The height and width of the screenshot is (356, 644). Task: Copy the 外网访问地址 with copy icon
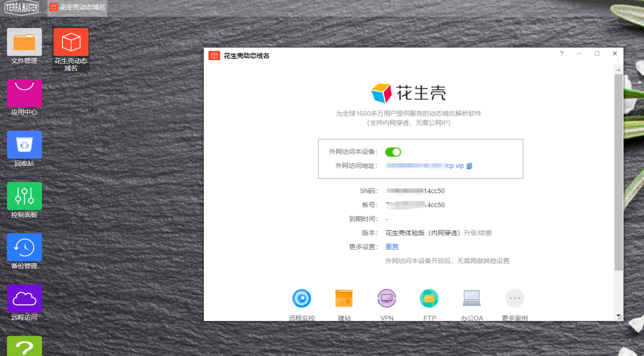click(x=470, y=166)
